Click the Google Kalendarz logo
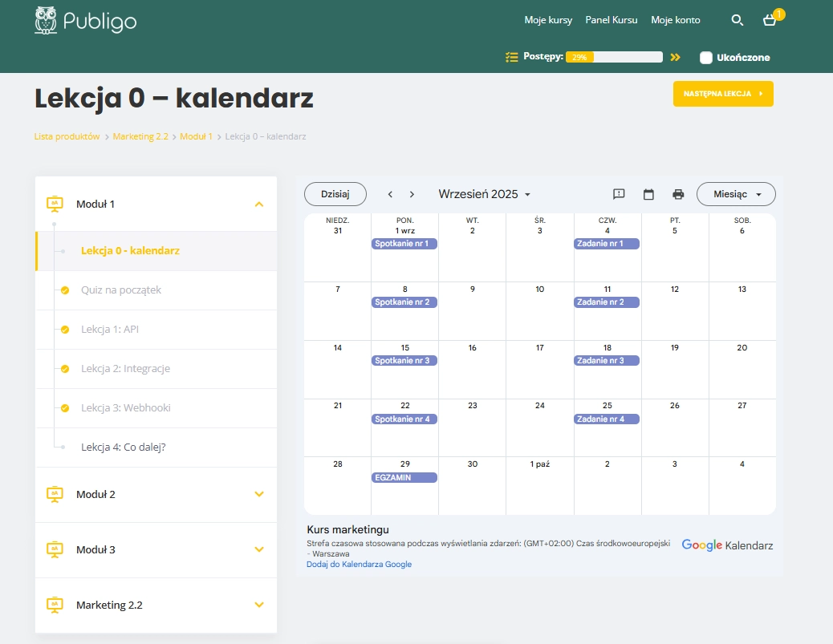This screenshot has height=644, width=833. (x=727, y=545)
